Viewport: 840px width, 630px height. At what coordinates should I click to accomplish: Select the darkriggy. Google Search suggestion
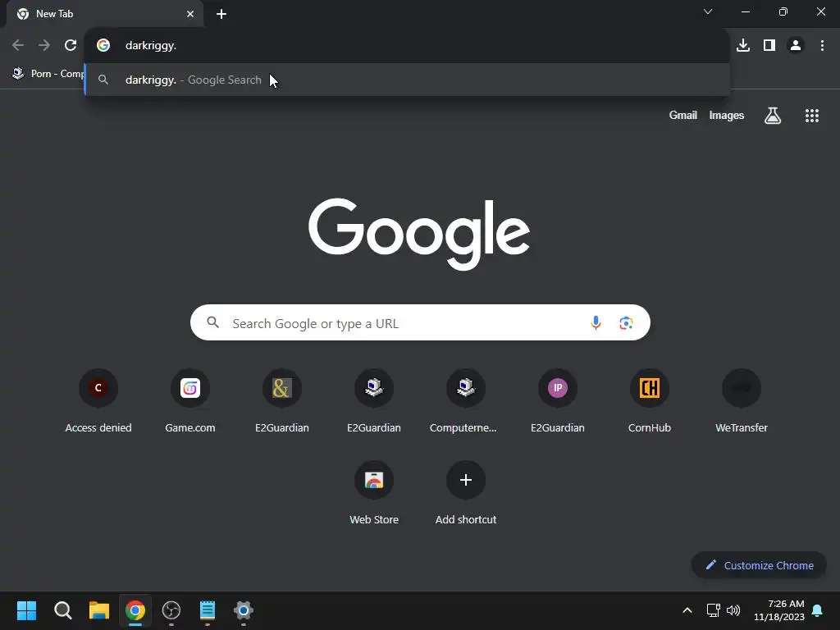[x=407, y=80]
